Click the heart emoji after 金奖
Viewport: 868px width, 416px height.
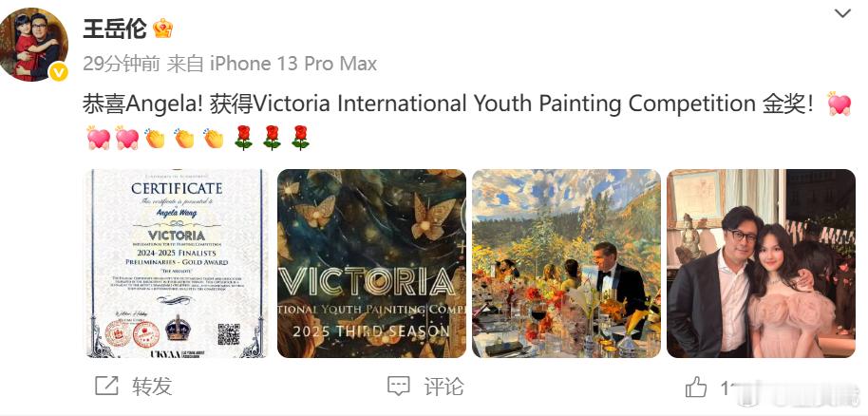(840, 104)
